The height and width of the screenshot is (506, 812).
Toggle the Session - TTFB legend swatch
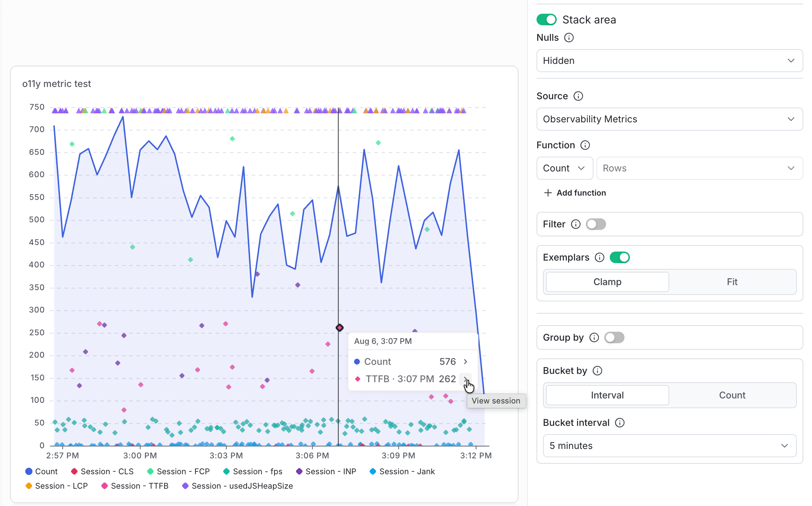click(105, 486)
